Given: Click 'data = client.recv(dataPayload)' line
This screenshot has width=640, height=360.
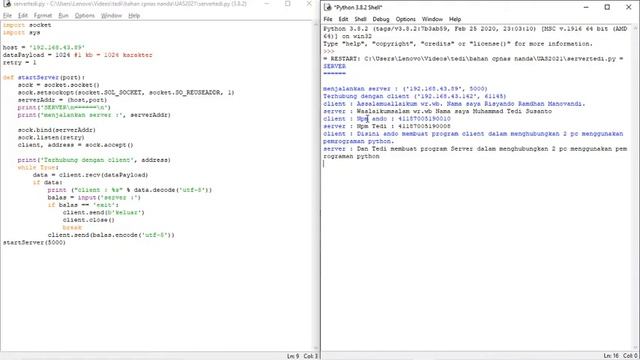Looking at the screenshot, I should click(90, 175).
